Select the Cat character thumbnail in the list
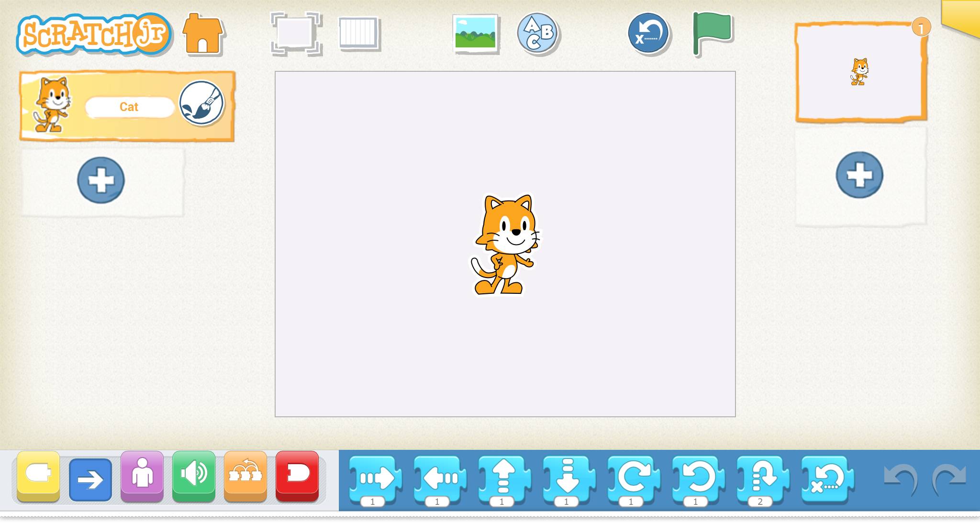 52,104
